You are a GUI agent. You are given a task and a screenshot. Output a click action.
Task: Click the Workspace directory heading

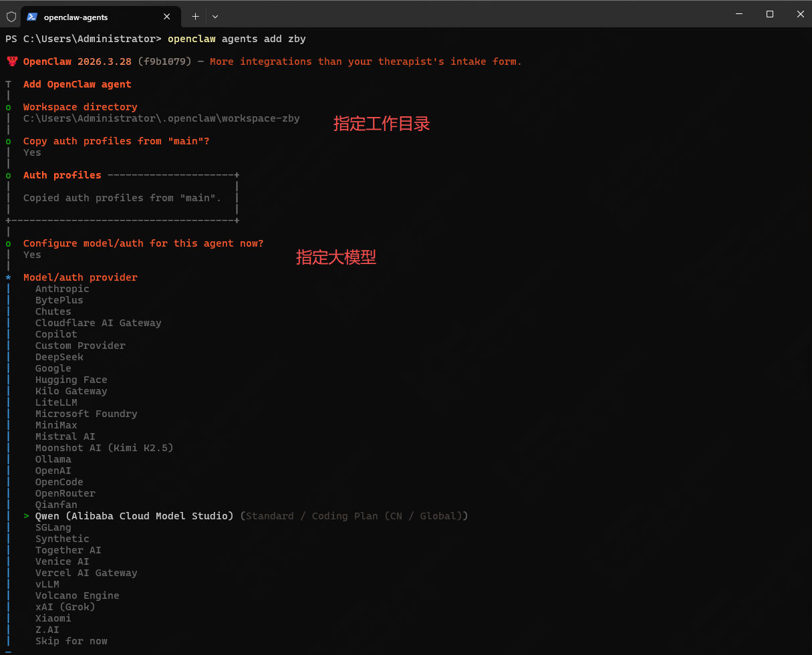point(80,107)
